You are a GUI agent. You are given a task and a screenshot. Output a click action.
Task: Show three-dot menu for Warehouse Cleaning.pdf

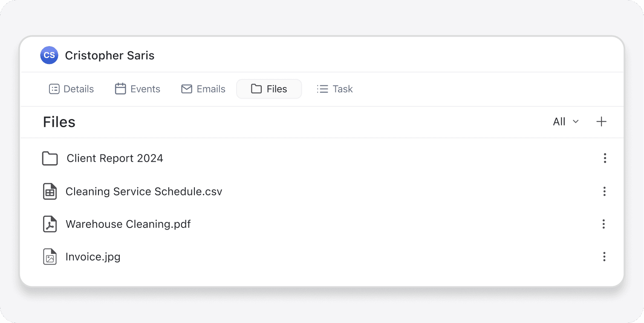tap(604, 224)
